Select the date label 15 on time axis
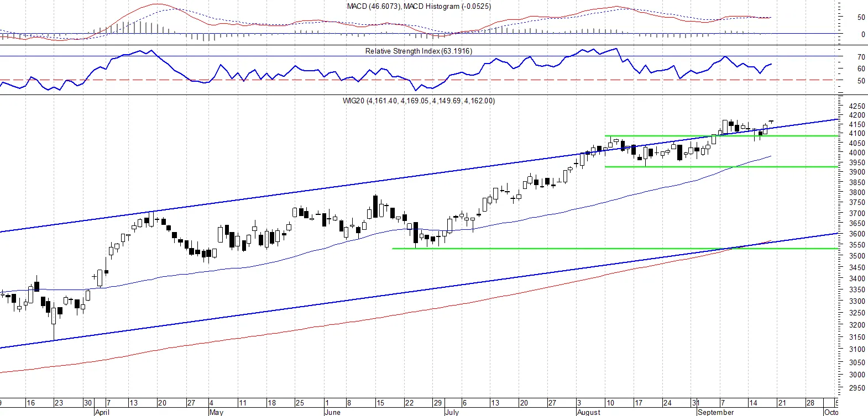This screenshot has height=416, width=868. tap(380, 403)
